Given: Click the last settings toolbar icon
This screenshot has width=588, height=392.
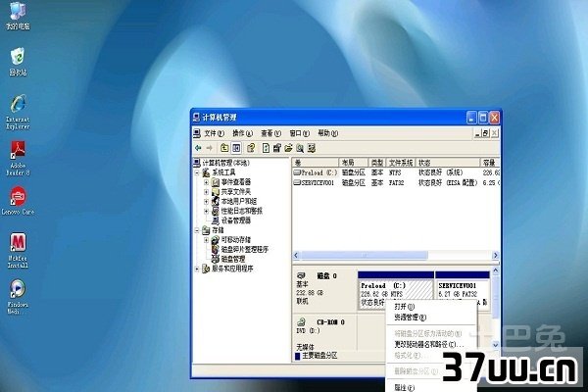Looking at the screenshot, I should point(312,148).
